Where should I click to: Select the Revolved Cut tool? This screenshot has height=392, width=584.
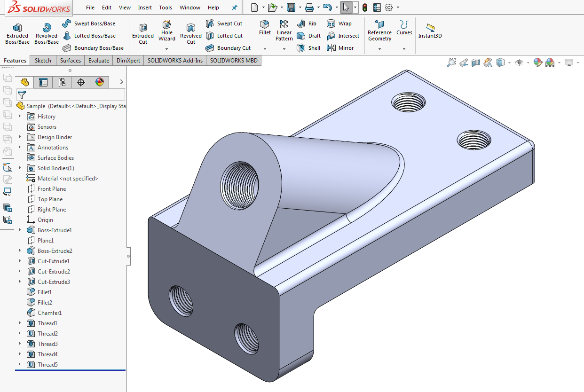pyautogui.click(x=191, y=34)
